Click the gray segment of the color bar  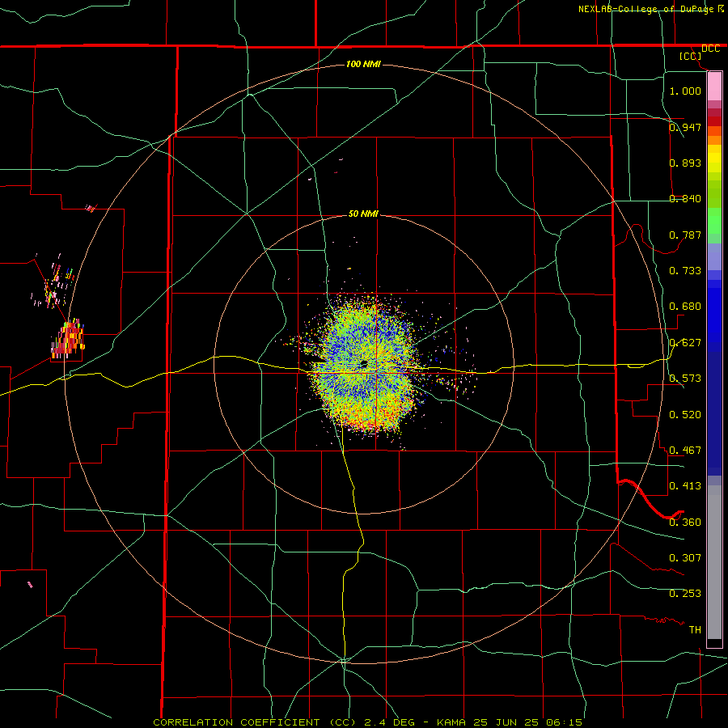[x=714, y=562]
